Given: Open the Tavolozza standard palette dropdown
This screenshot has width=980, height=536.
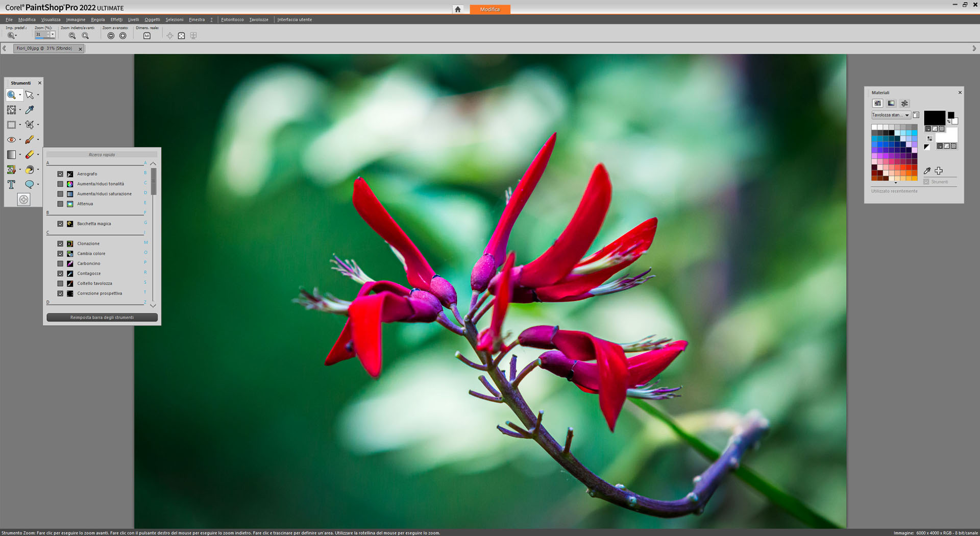Looking at the screenshot, I should click(907, 115).
